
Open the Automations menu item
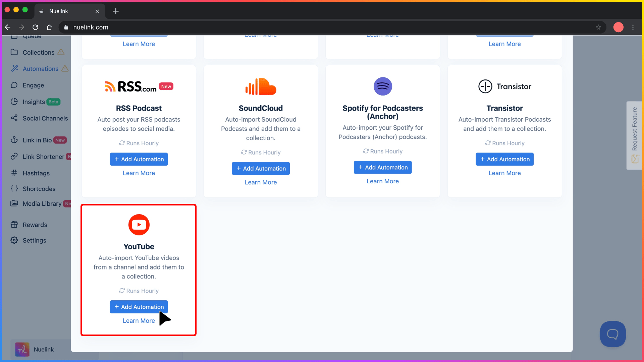pos(40,69)
